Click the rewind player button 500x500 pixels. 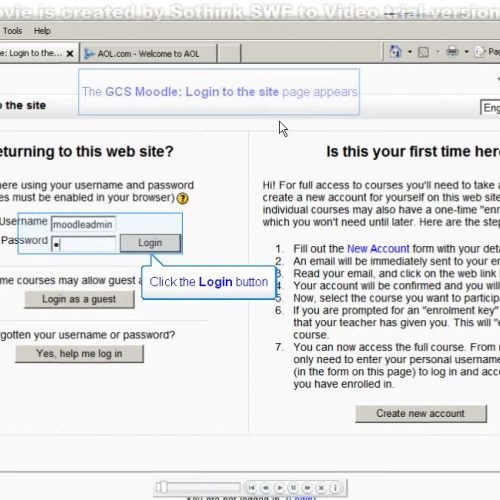click(x=266, y=488)
